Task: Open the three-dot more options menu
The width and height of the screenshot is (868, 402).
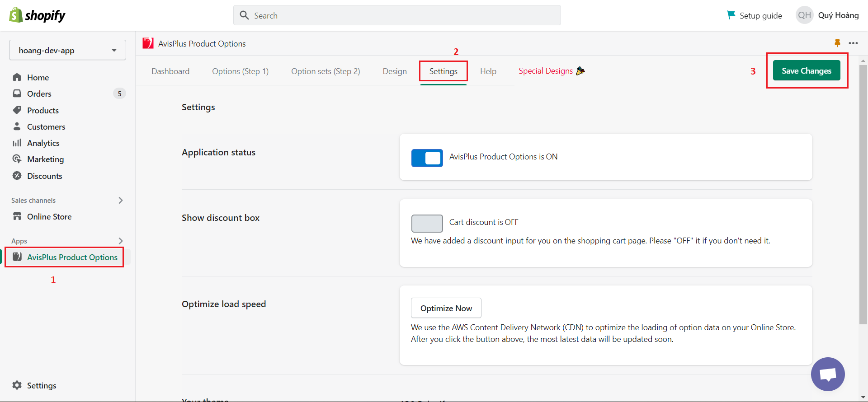Action: (x=853, y=43)
